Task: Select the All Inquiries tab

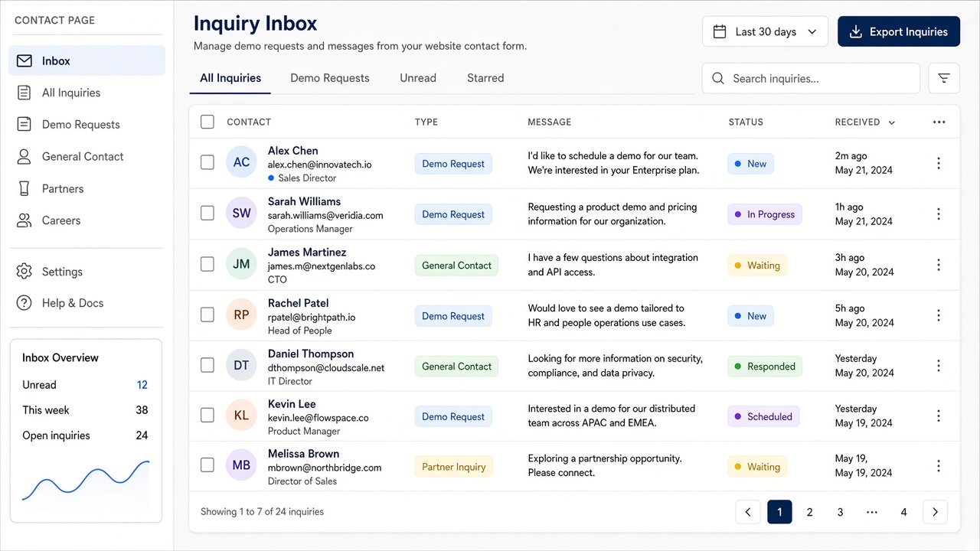Action: click(230, 78)
